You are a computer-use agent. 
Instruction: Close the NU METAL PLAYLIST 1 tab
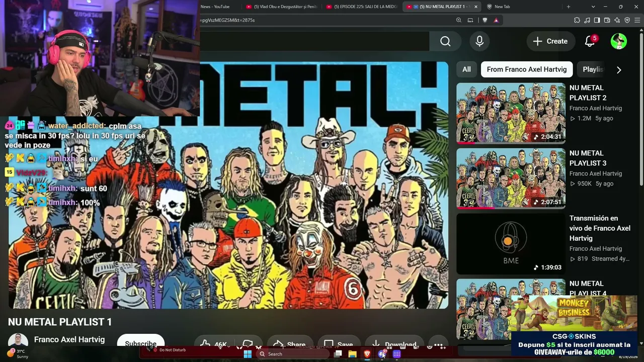click(475, 7)
